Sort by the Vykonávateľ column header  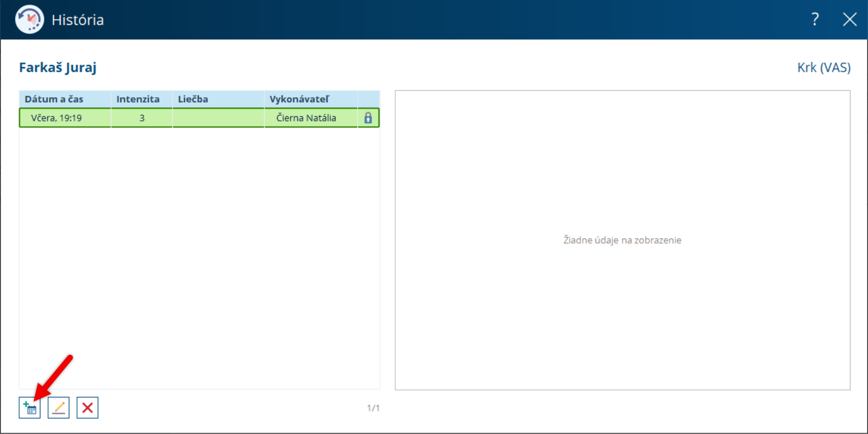[x=311, y=99]
